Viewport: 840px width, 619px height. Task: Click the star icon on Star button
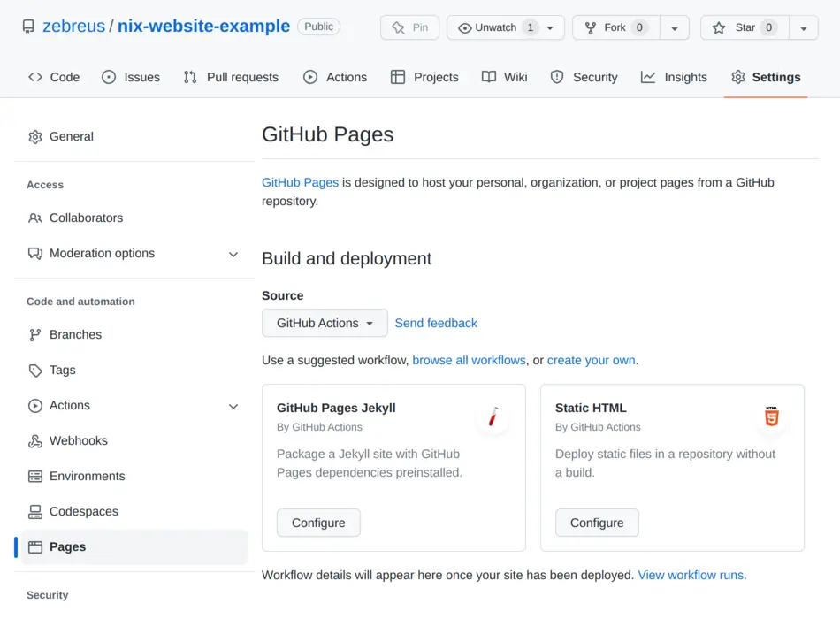pyautogui.click(x=719, y=28)
